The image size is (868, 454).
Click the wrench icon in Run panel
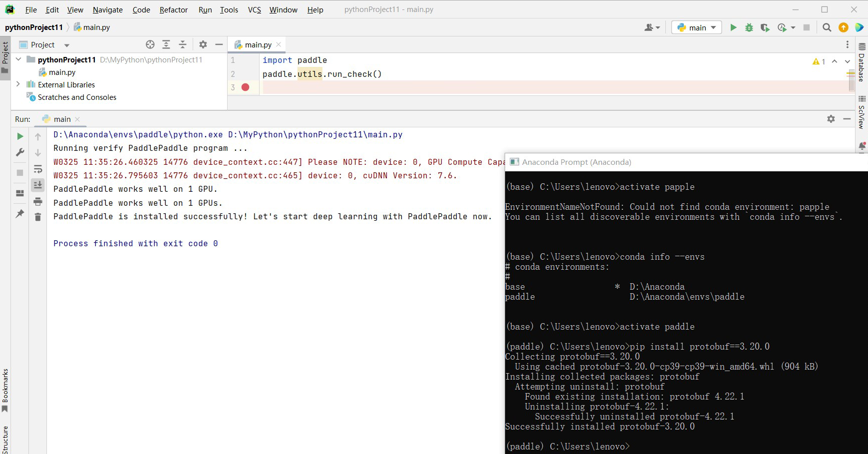tap(20, 152)
